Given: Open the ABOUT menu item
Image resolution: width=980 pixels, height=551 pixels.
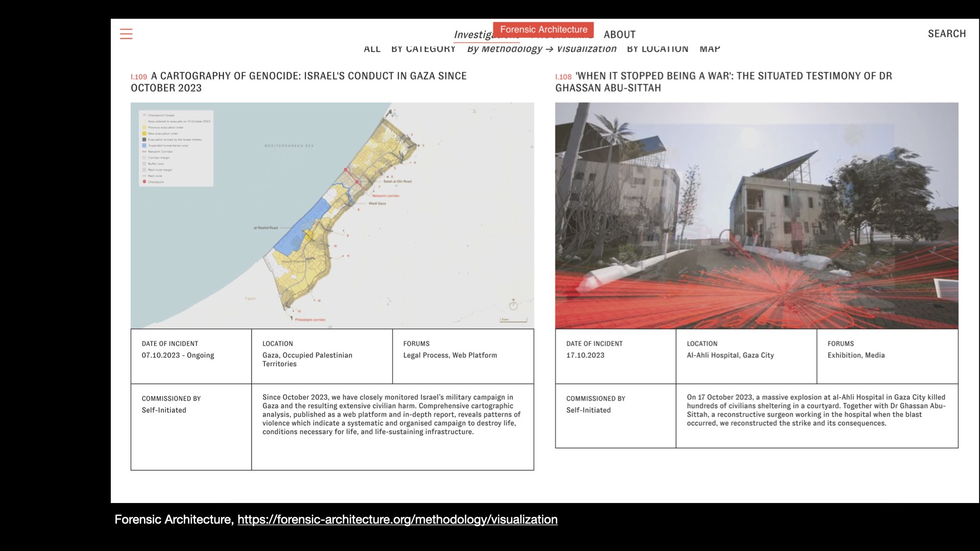Looking at the screenshot, I should 619,35.
